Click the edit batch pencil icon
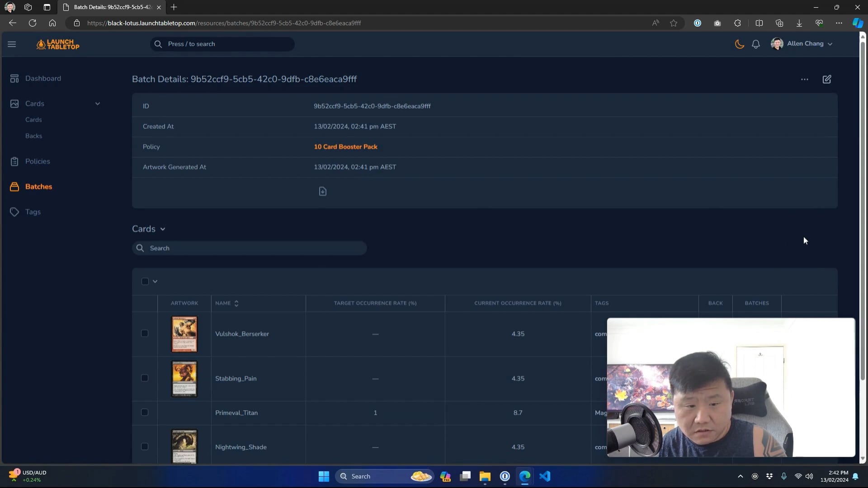The height and width of the screenshot is (488, 868). 826,80
